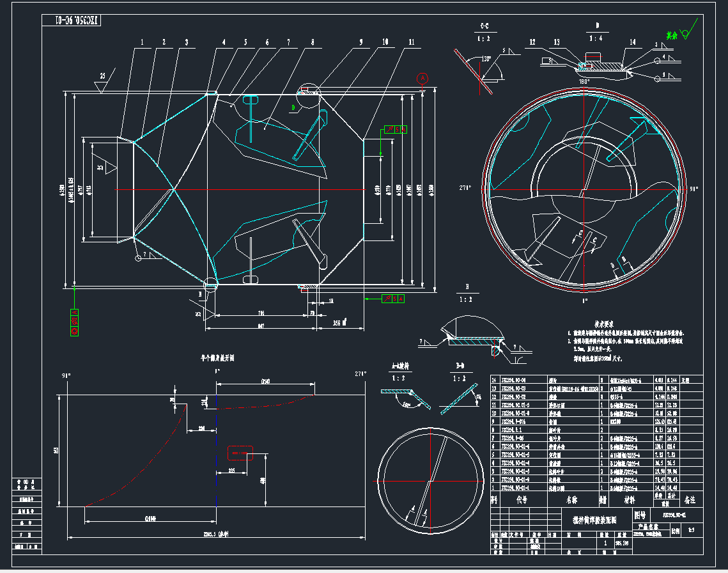Click the green 其余 surface finish note

(672, 35)
